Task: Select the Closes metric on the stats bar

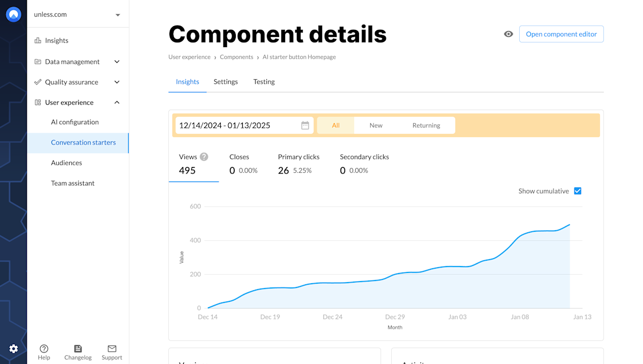Action: click(x=240, y=163)
